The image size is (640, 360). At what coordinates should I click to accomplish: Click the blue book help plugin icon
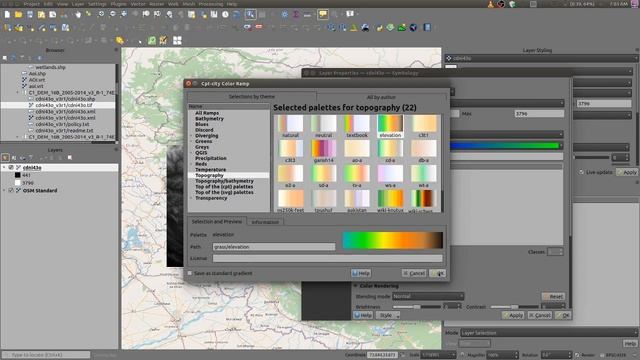pos(427,28)
